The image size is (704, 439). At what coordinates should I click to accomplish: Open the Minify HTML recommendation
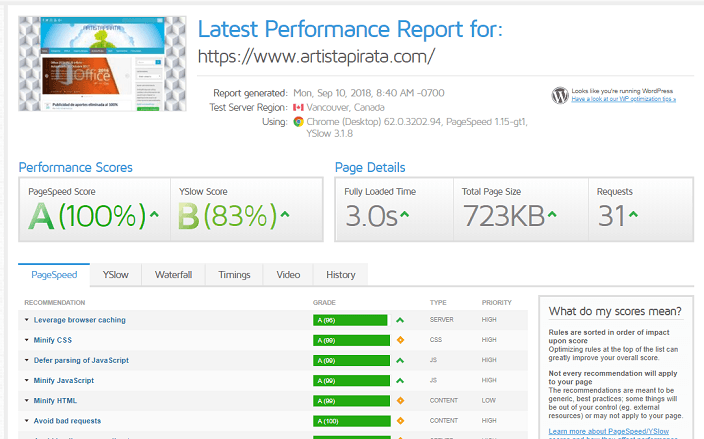pyautogui.click(x=55, y=400)
